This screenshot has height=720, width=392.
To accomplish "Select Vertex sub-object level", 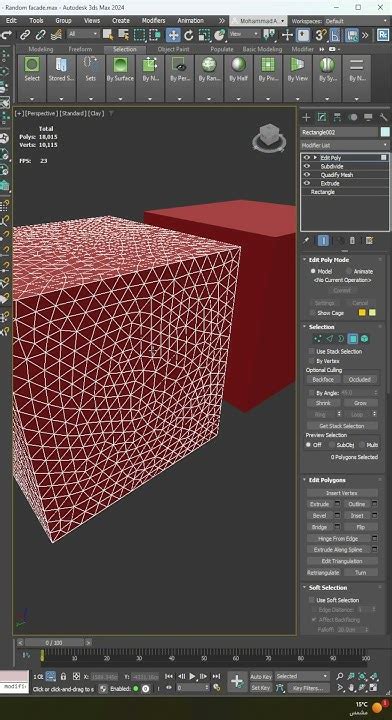I will tap(317, 339).
